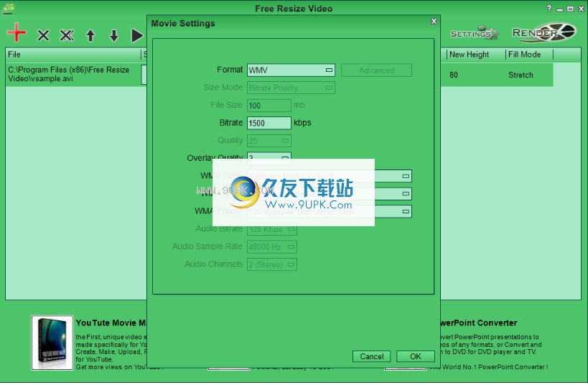The image size is (588, 385).
Task: Open Settings via the gear icon
Action: coord(475,33)
